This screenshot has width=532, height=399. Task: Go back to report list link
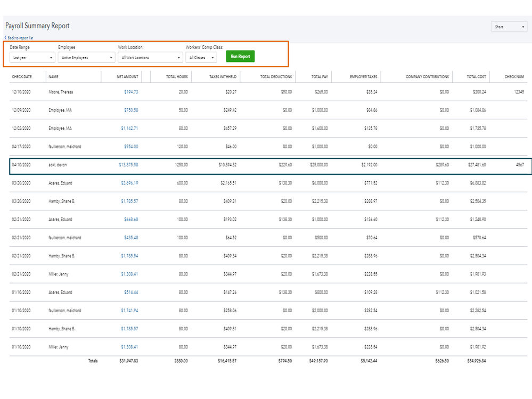click(19, 38)
